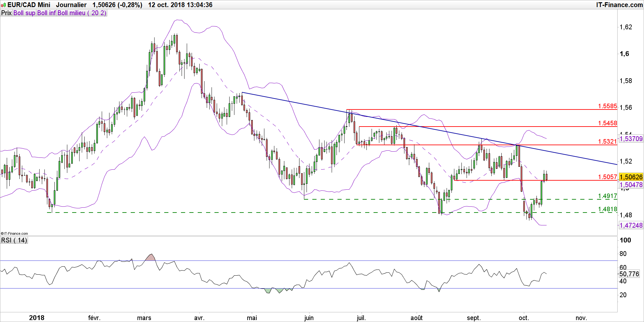Screen dimensions: 644x322
Task: Click the févr. label on time axis
Action: click(94, 318)
